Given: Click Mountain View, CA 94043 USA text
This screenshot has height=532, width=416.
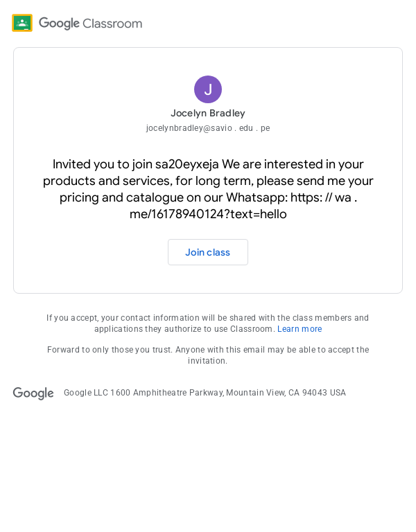Looking at the screenshot, I should click(x=286, y=393).
